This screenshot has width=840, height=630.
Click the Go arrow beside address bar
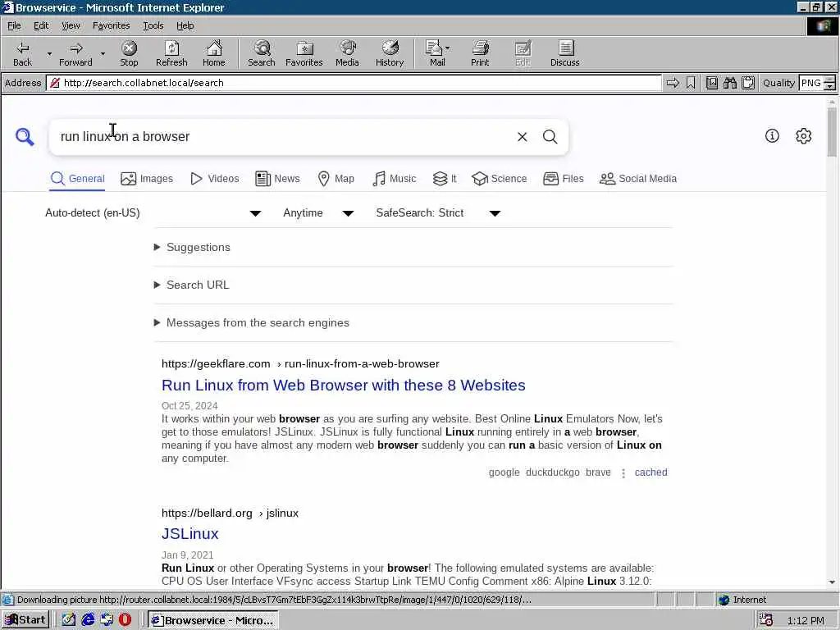coord(673,83)
